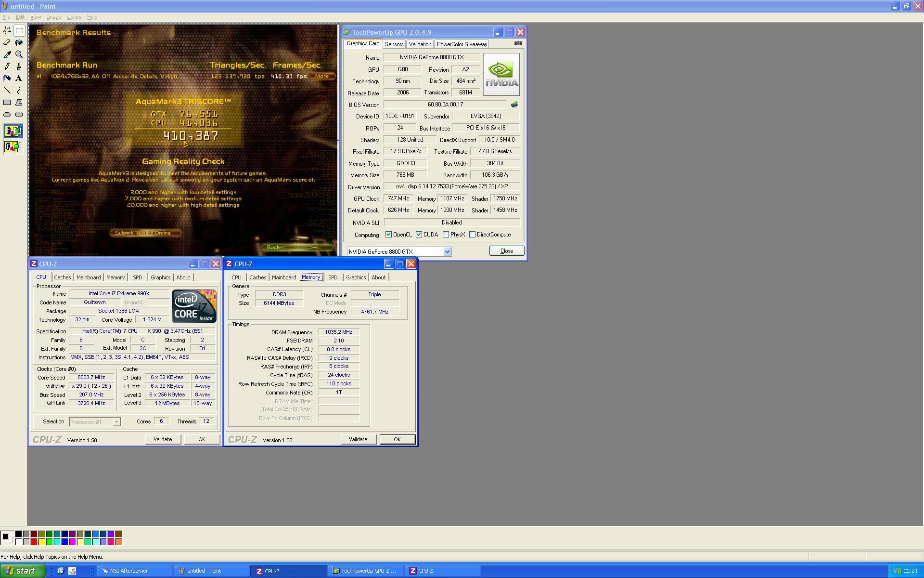Click the second quick launch icon next to Show Desktop

point(72,571)
